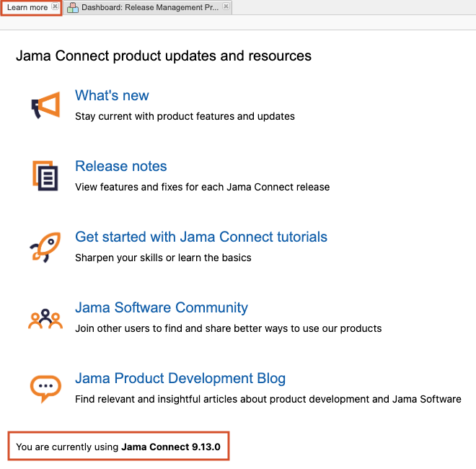Click the 'Sharpen your skills or learn the basics' text
476x469 pixels.
coord(163,258)
